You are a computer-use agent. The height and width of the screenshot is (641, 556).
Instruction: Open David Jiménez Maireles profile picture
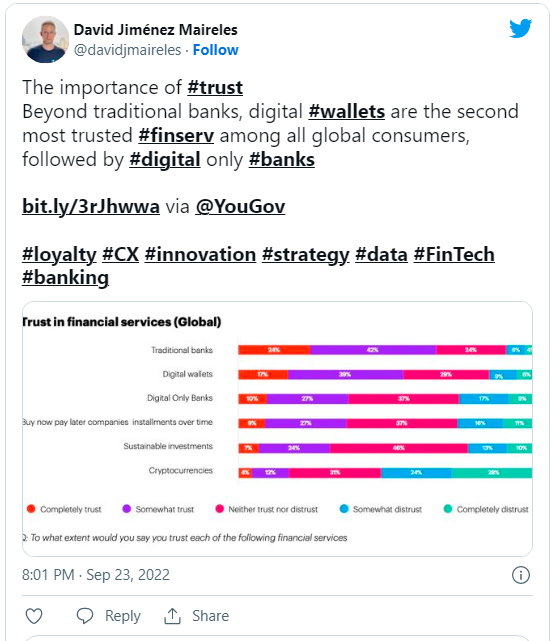pos(45,39)
